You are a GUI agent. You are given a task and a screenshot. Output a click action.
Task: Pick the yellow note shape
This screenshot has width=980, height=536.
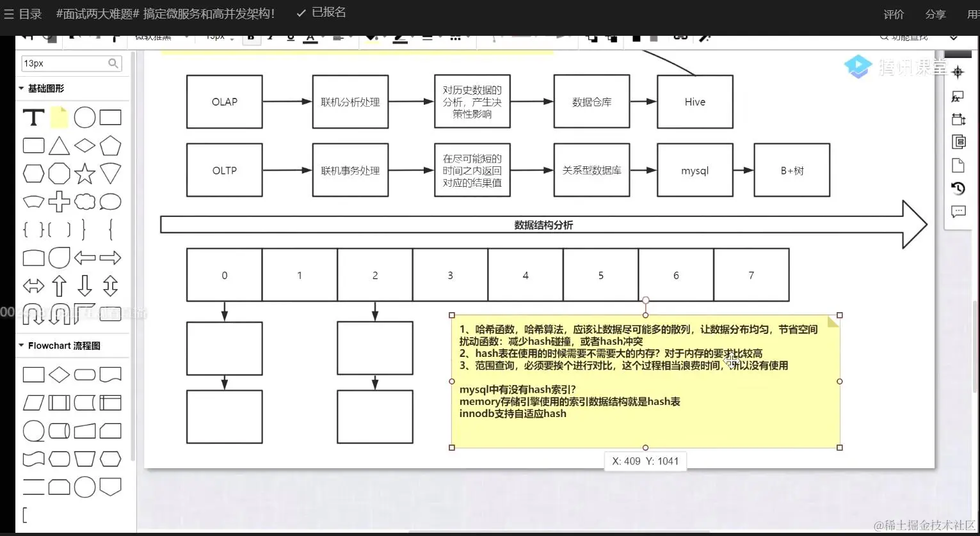click(x=59, y=118)
